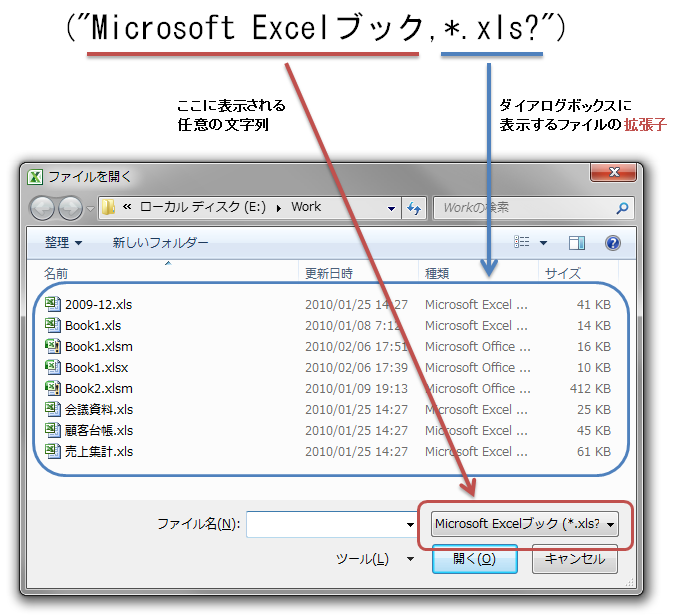Open recent locations dropdown beside navigation arrows
This screenshot has height=615, width=675.
point(90,209)
